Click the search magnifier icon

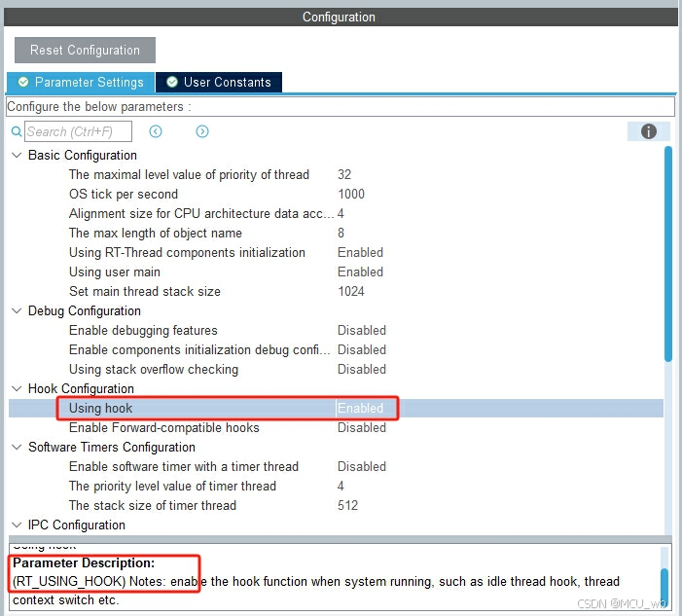pos(17,131)
